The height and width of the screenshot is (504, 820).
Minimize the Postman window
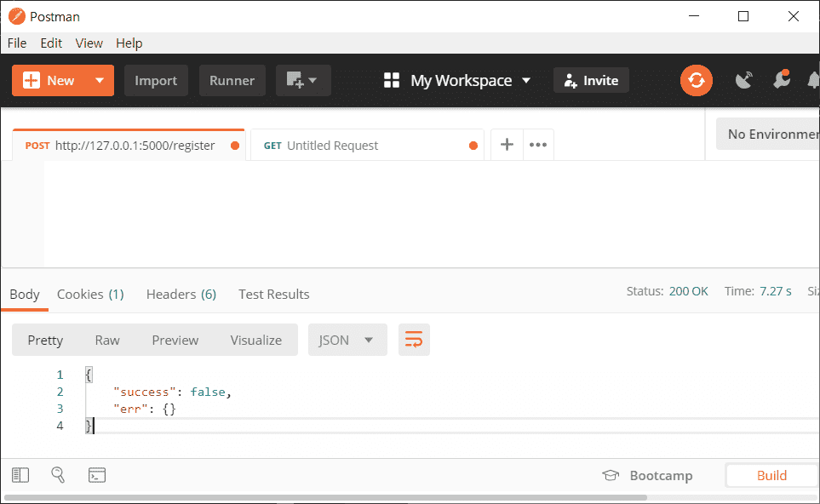[694, 16]
